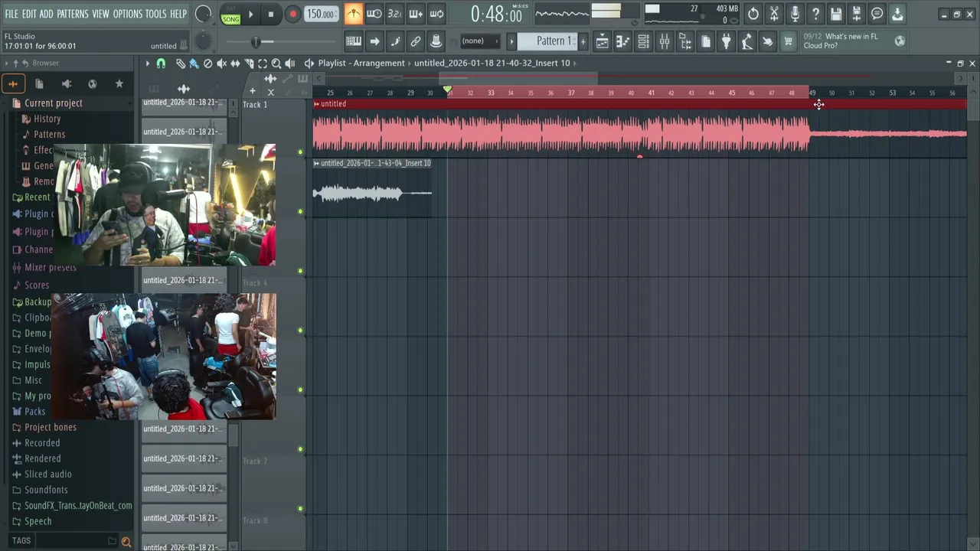Select the playlist magnet snap icon
980x551 pixels.
pyautogui.click(x=161, y=64)
